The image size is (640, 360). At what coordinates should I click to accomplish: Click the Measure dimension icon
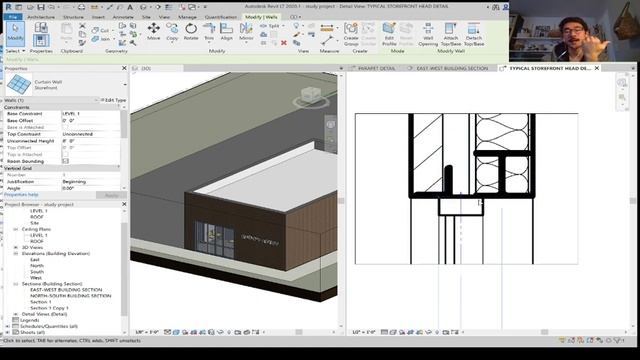pos(327,28)
